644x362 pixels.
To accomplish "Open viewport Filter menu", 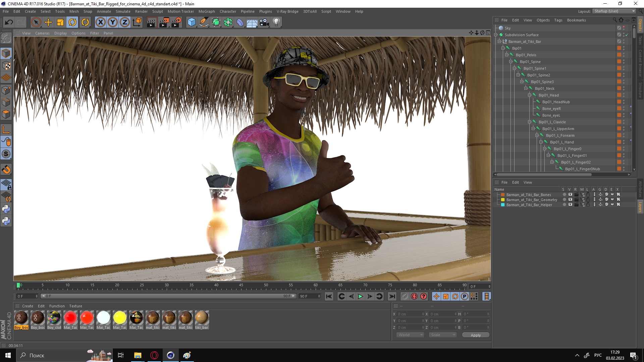I will pos(95,33).
